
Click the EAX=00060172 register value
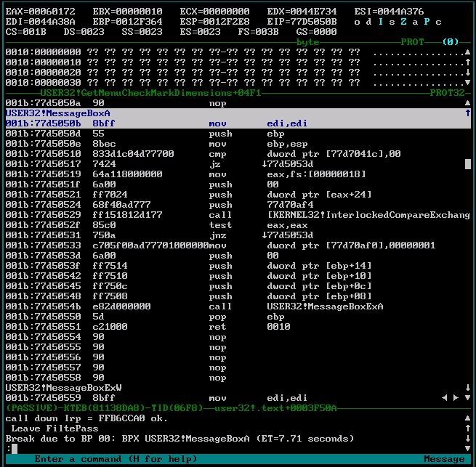[41, 12]
